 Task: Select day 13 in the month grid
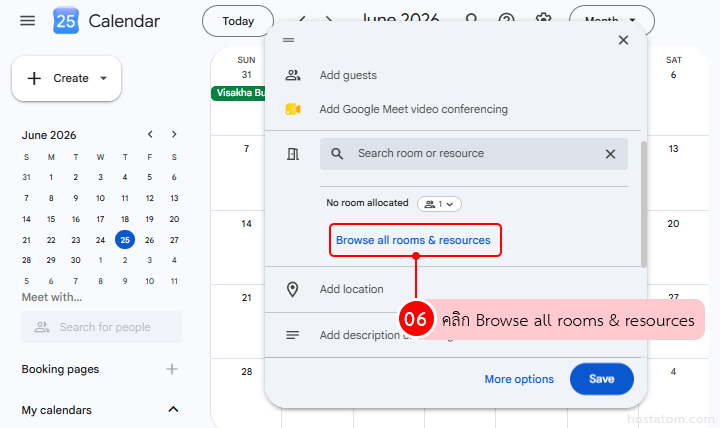coord(673,149)
